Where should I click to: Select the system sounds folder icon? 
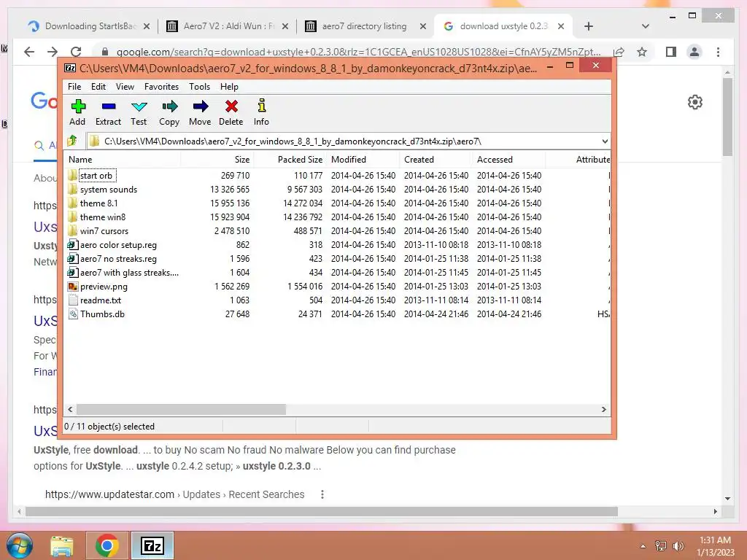(x=72, y=189)
